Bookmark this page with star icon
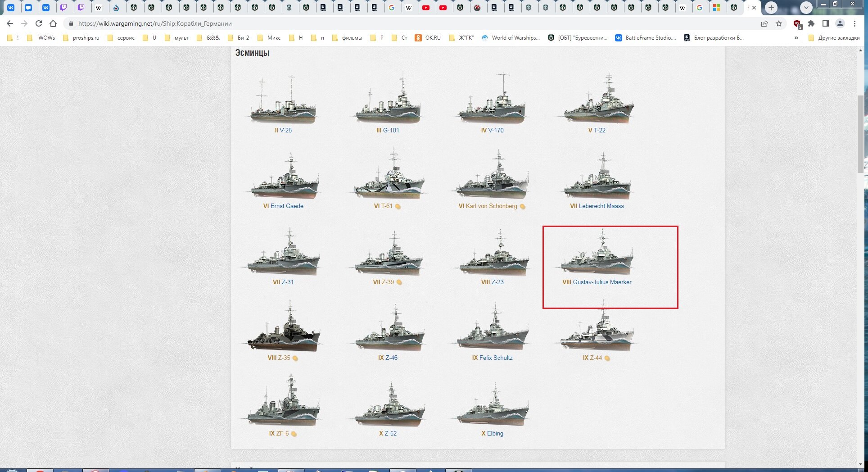This screenshot has height=472, width=868. click(x=779, y=23)
